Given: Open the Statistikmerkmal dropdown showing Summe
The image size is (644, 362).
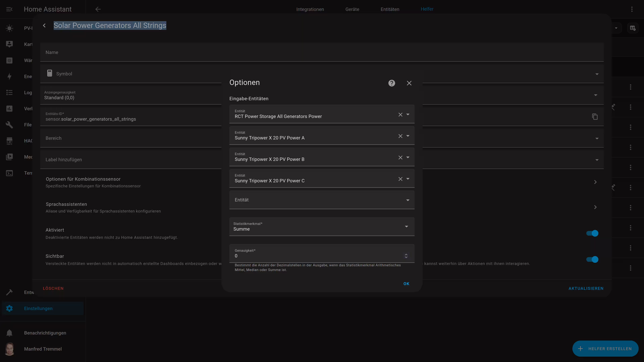Looking at the screenshot, I should (x=322, y=227).
